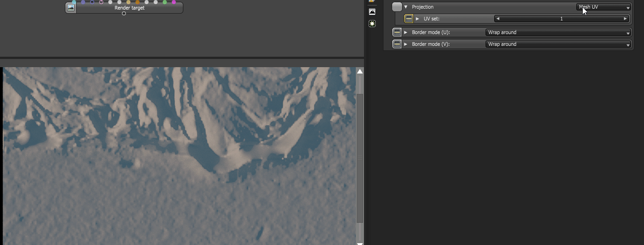
Task: Open the Border mode (U) Wrap around dropdown
Action: coord(558,32)
